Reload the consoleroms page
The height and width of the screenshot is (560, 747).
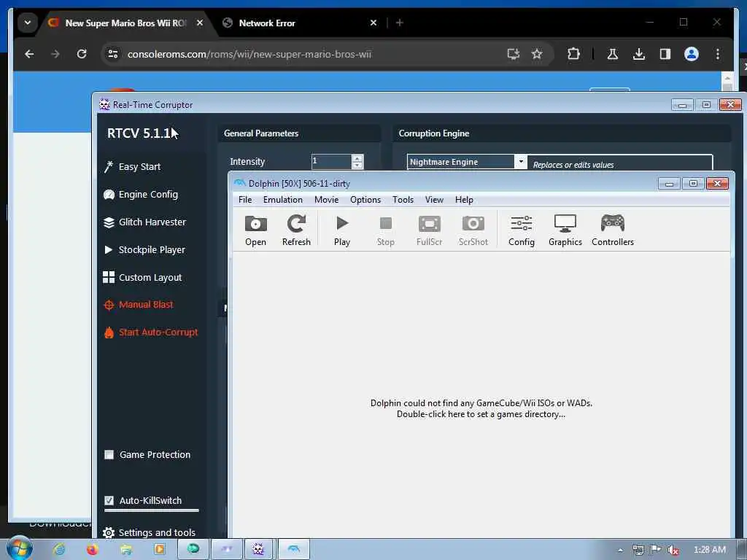point(82,54)
